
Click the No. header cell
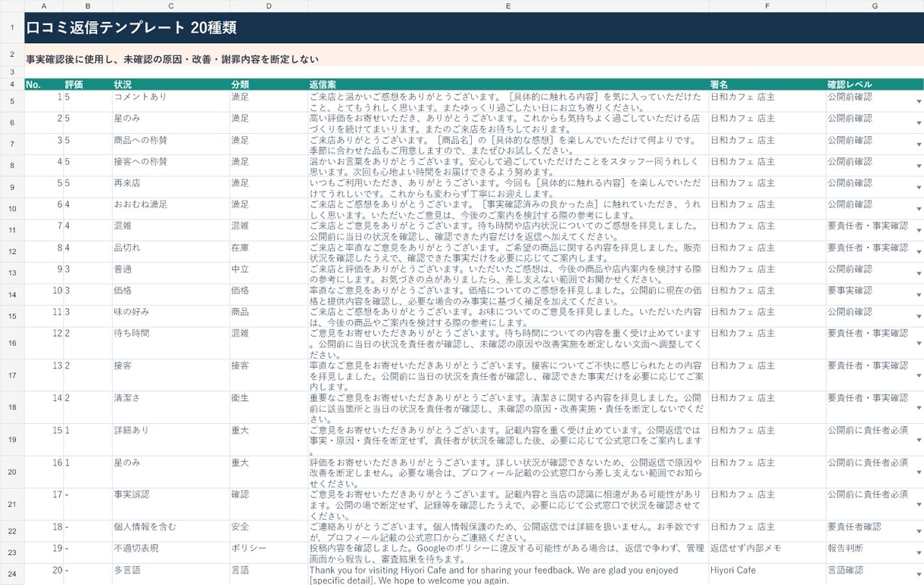44,85
